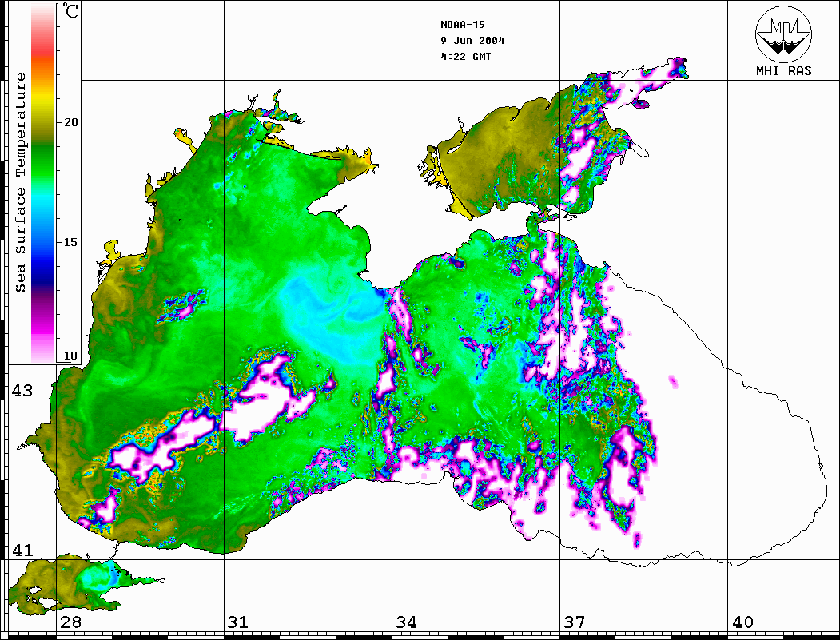The height and width of the screenshot is (640, 840).
Task: Click longitude label 28
Action: [x=70, y=622]
